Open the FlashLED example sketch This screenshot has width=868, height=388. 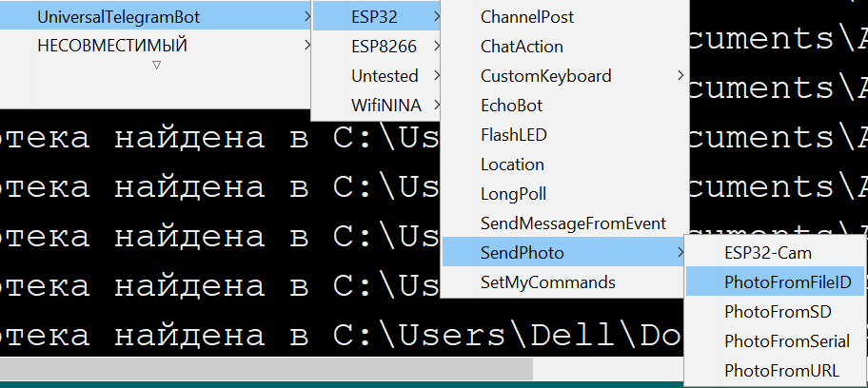click(513, 134)
